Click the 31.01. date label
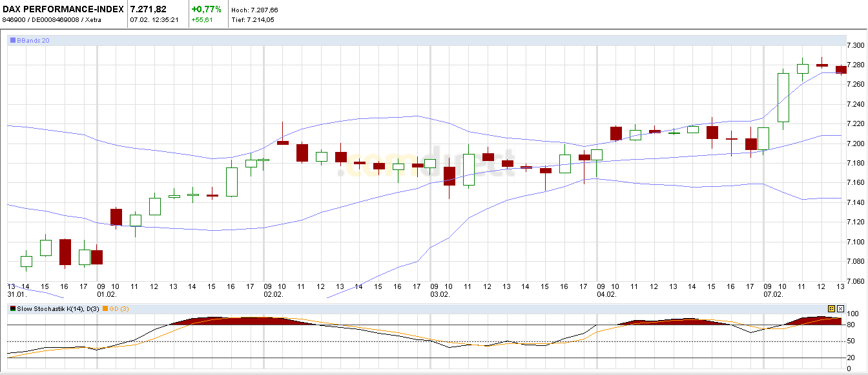868x375 pixels. pos(16,294)
